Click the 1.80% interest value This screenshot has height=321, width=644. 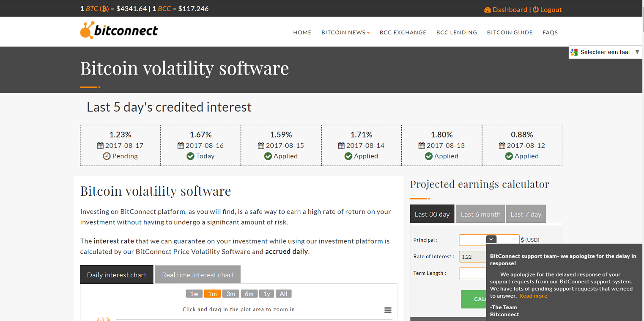442,135
